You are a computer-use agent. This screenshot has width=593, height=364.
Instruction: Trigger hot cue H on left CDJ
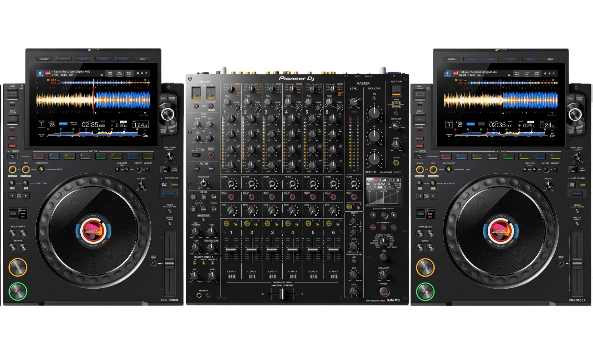(x=148, y=156)
